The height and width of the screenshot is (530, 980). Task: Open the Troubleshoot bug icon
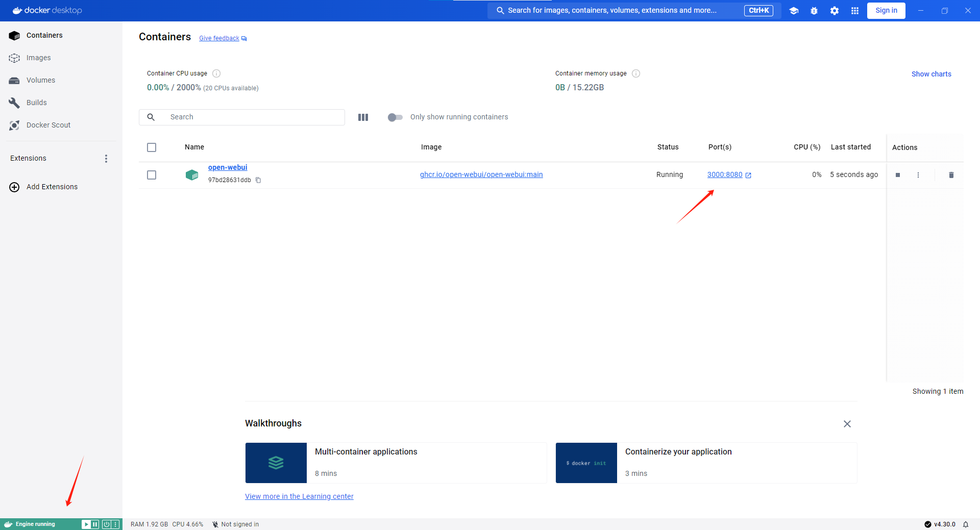(x=814, y=11)
